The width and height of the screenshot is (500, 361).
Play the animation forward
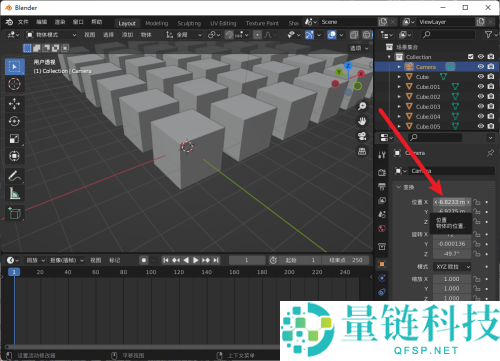click(196, 260)
